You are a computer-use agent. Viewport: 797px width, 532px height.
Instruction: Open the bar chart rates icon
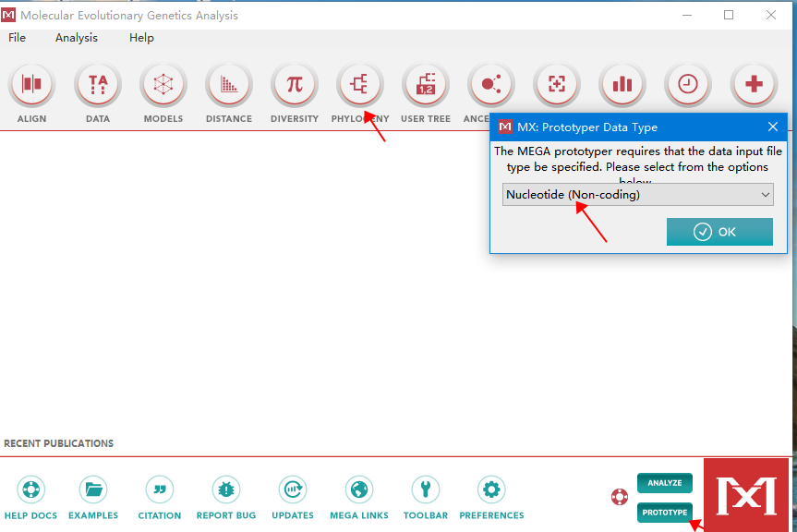pos(622,85)
